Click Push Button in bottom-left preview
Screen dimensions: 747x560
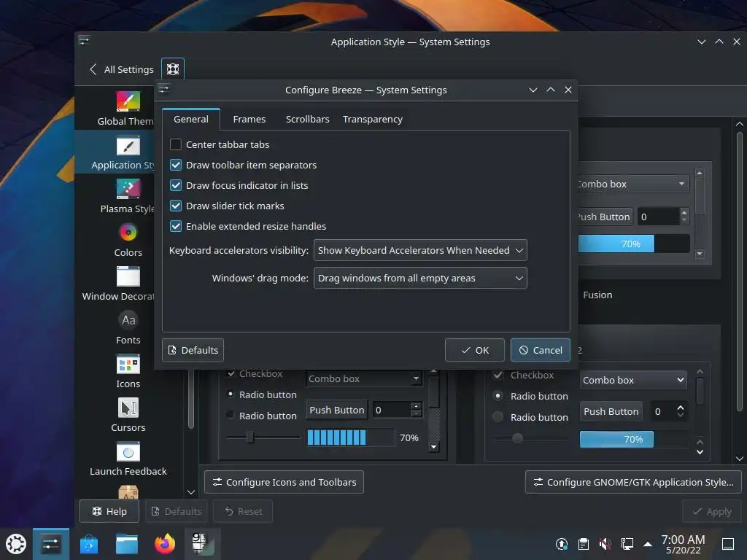tap(337, 410)
